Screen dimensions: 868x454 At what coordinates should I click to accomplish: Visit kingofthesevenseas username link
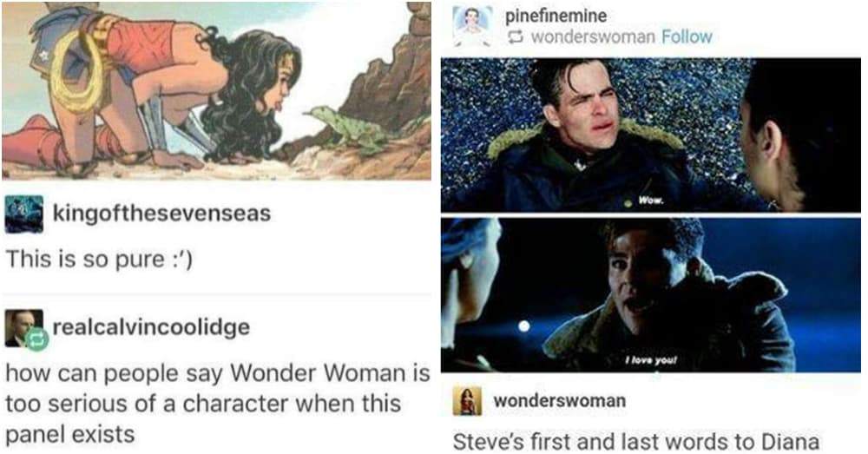click(x=161, y=214)
